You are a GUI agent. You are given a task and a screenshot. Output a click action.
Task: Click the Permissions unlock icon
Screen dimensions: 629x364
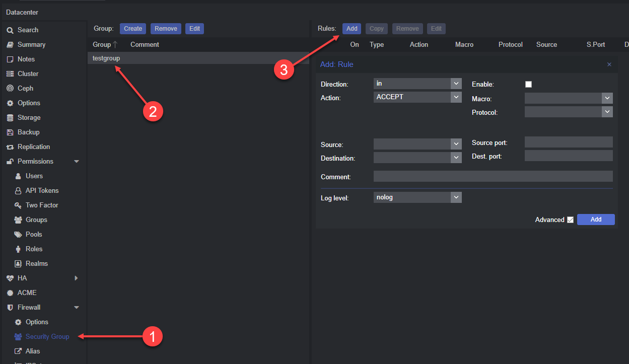10,162
